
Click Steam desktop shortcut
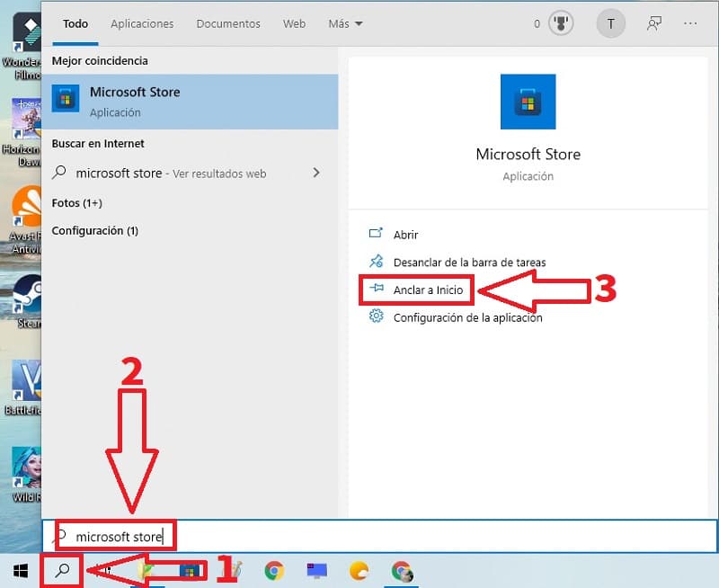pos(27,302)
